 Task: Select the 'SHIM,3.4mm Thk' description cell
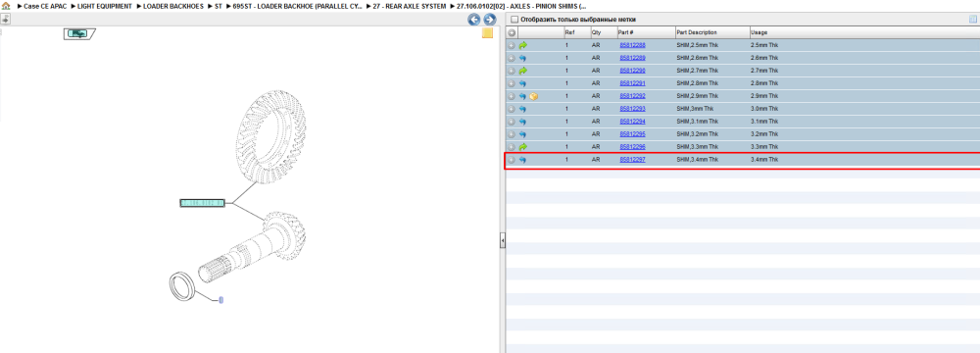click(698, 160)
